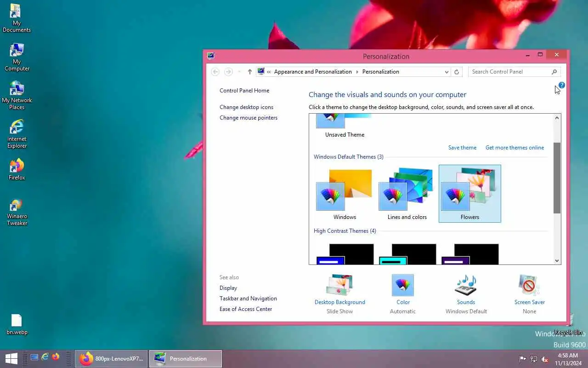Open Change desktop icons link

[x=246, y=107]
